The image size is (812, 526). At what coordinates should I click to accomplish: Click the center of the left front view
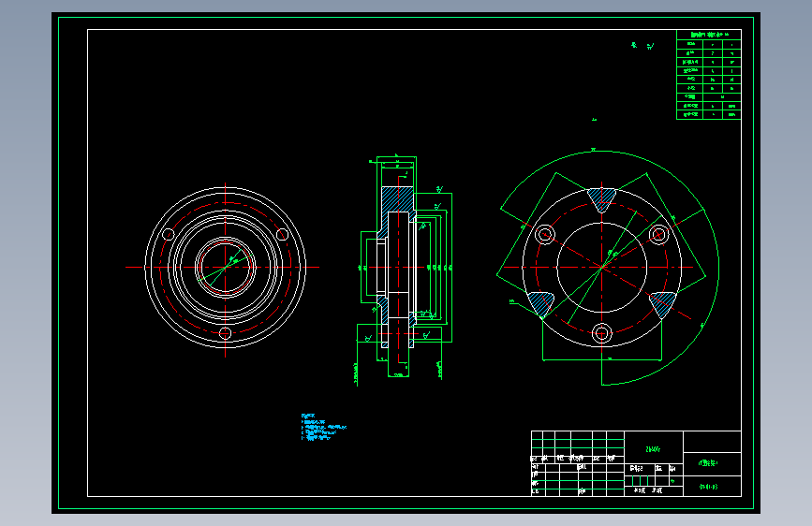[x=226, y=267]
